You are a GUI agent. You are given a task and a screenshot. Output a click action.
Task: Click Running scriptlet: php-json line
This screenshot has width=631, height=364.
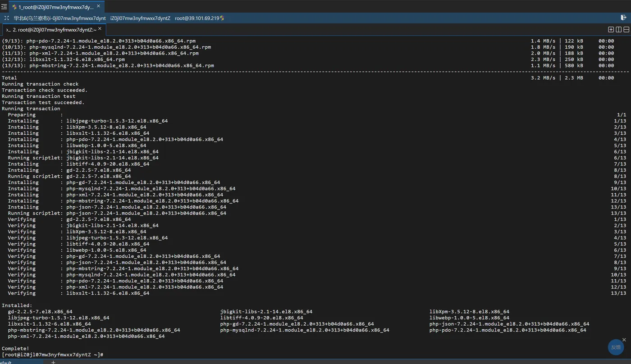(x=117, y=213)
